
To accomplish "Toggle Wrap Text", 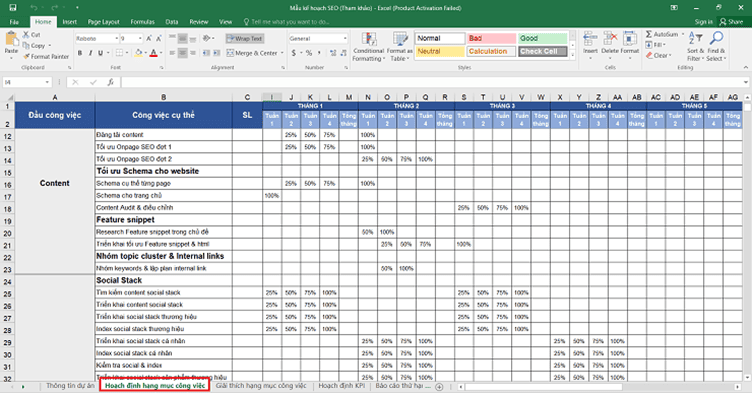I will click(x=245, y=38).
